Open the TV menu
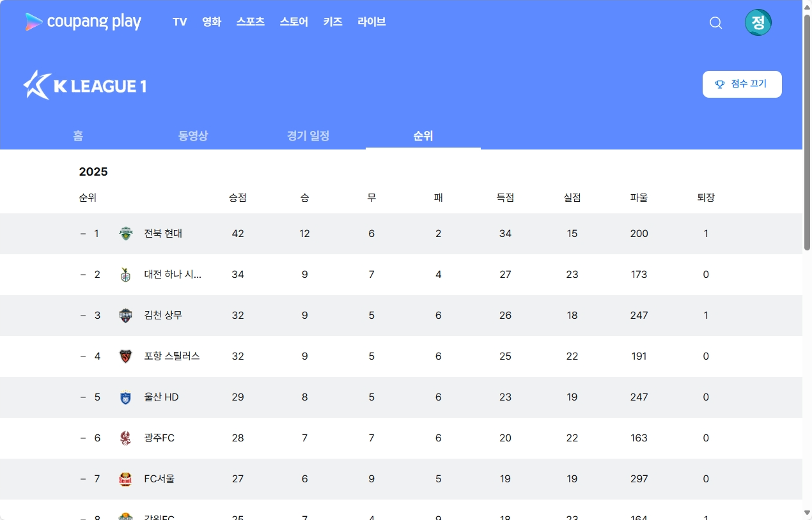 [180, 22]
